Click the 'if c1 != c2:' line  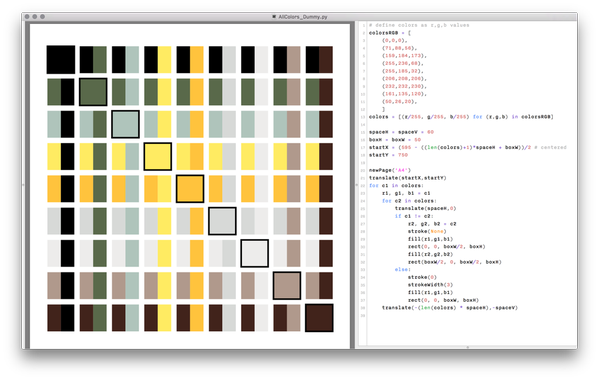414,216
